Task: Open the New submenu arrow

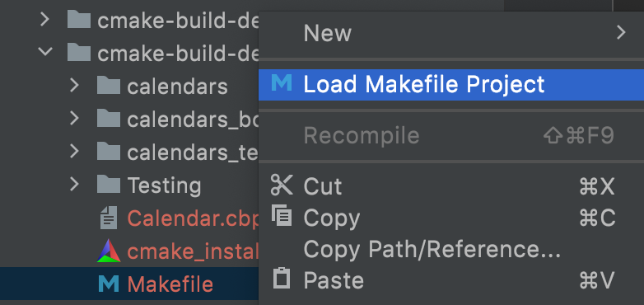Action: [621, 32]
